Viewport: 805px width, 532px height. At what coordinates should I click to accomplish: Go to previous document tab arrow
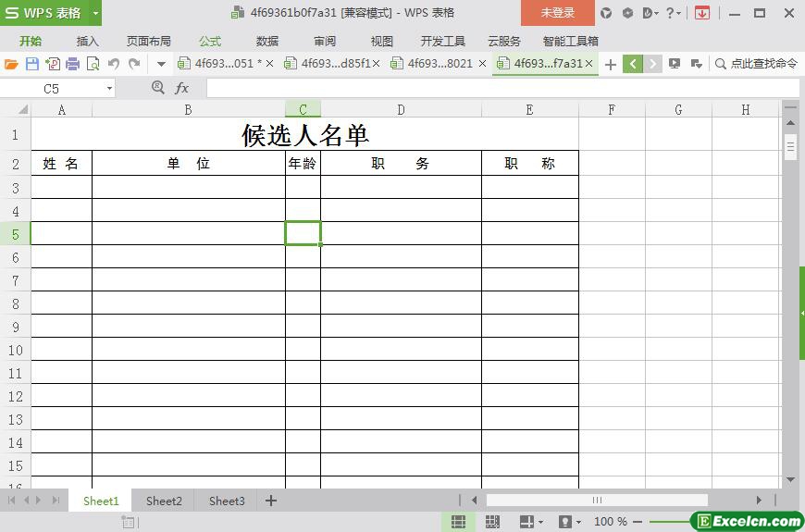[x=633, y=64]
